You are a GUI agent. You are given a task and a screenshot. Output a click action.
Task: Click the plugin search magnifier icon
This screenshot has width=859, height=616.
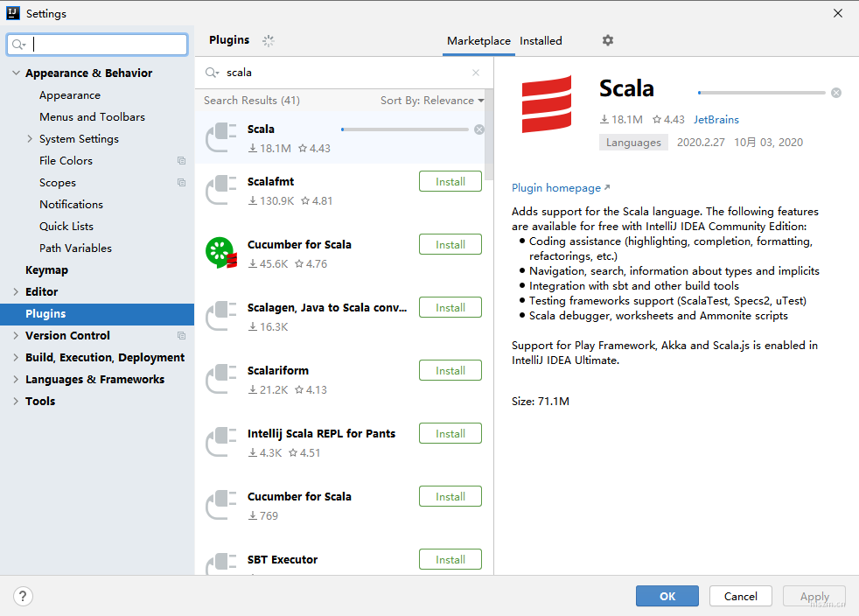coord(212,73)
